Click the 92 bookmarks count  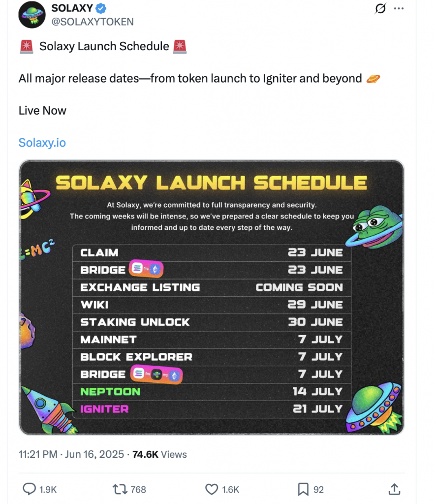pos(318,490)
